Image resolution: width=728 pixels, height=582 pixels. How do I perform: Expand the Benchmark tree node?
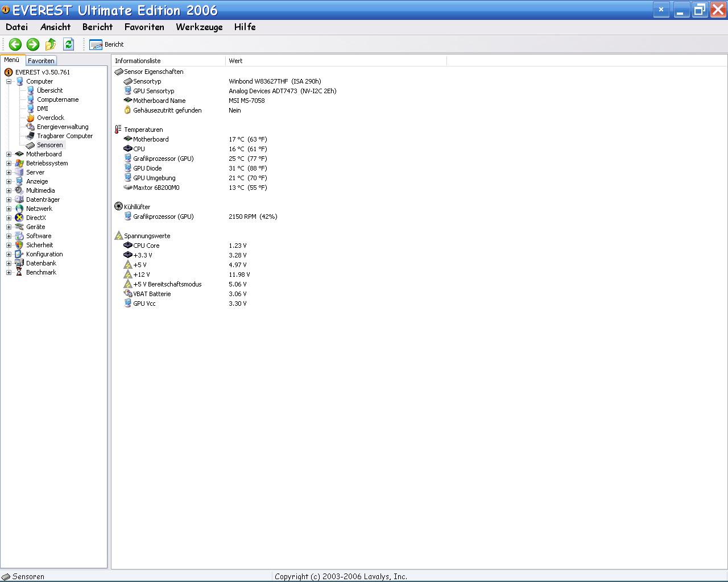point(9,272)
